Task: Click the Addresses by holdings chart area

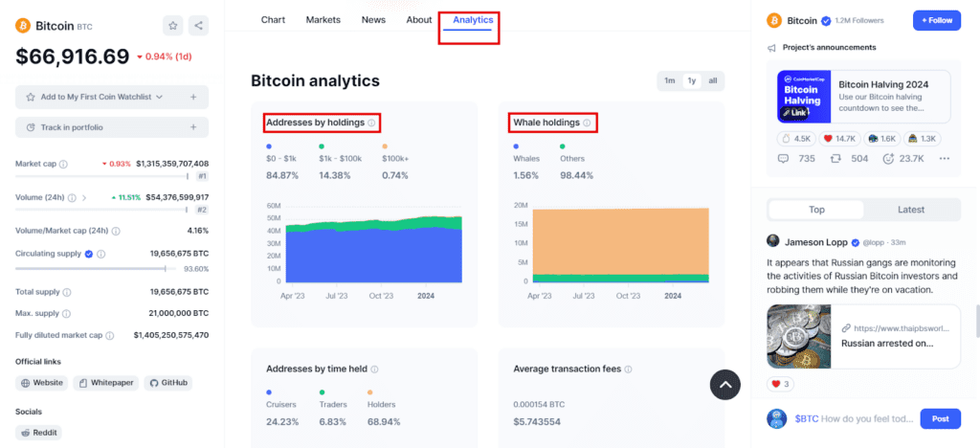Action: [x=373, y=246]
